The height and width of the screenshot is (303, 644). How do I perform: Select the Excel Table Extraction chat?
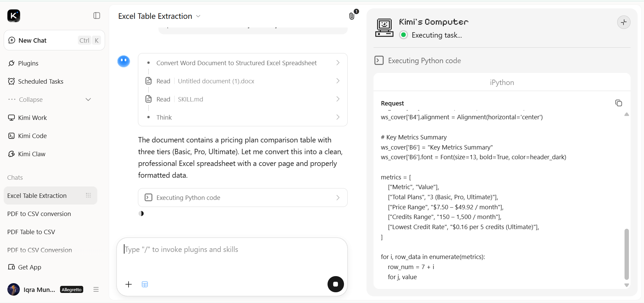pyautogui.click(x=50, y=196)
